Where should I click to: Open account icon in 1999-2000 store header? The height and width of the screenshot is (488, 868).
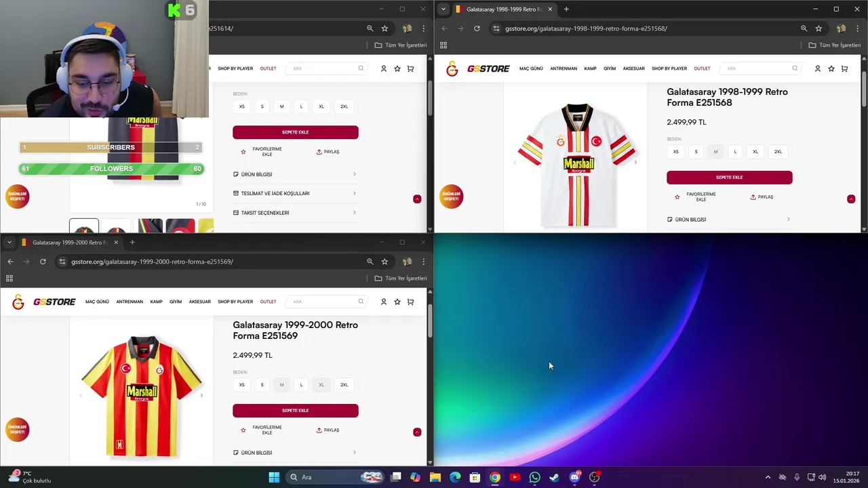click(383, 302)
